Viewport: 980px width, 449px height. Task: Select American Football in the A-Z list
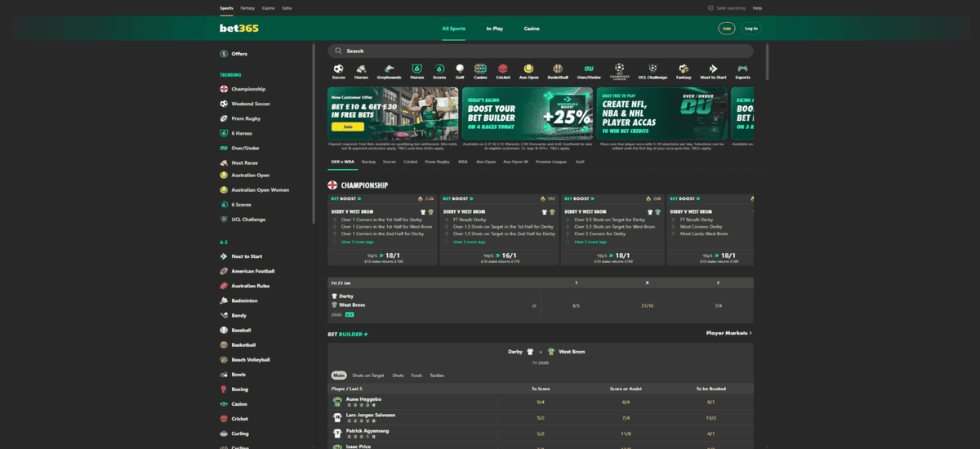[x=247, y=271]
